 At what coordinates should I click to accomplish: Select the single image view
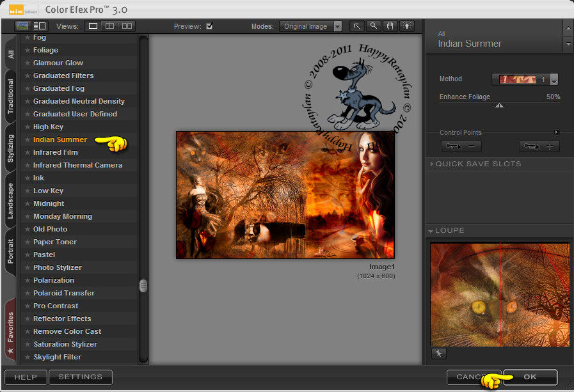93,26
